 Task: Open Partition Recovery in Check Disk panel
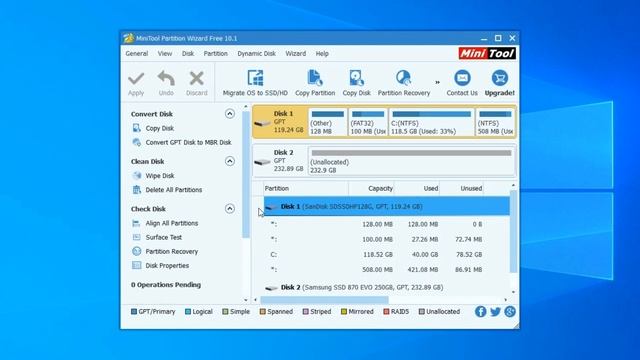tap(171, 251)
